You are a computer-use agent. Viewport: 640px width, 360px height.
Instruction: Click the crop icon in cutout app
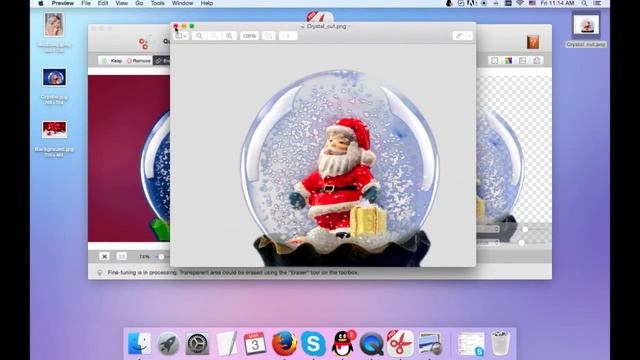coord(494,60)
